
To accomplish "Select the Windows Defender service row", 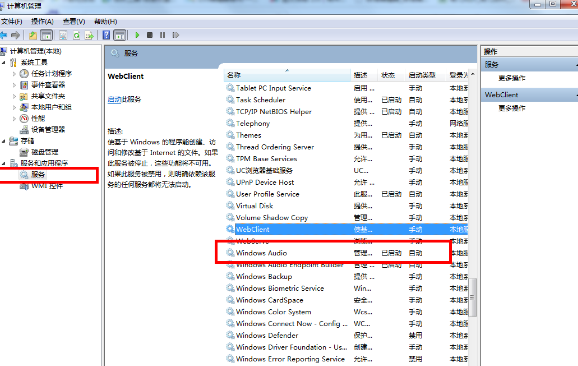I will pyautogui.click(x=347, y=335).
